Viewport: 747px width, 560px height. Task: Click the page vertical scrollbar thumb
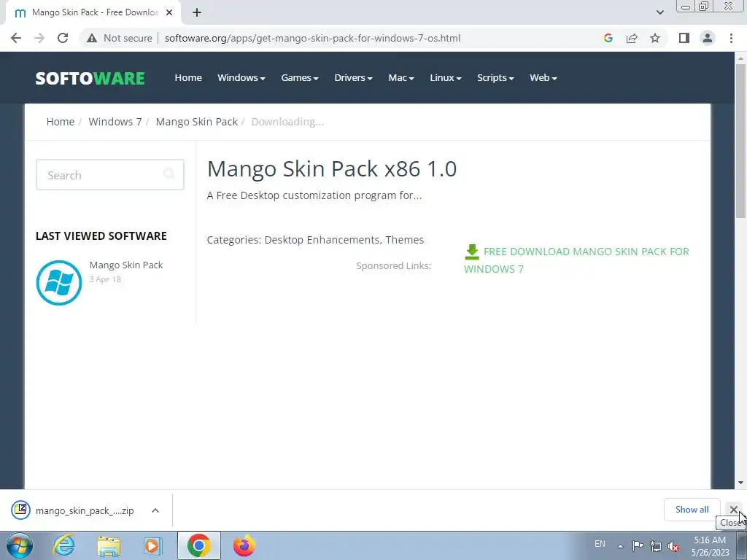(740, 142)
